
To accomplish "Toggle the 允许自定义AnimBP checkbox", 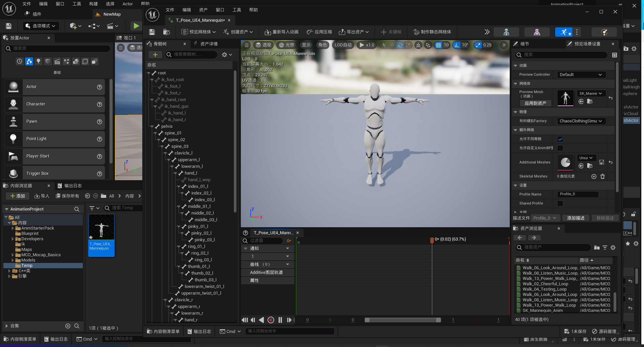I will pos(560,148).
